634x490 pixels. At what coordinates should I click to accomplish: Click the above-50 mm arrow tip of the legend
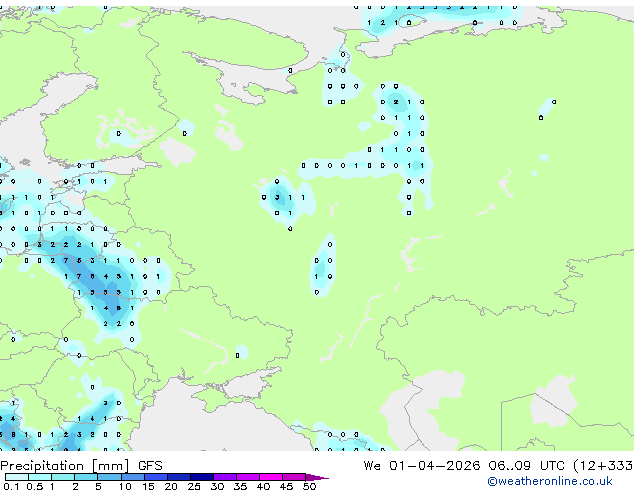tap(317, 477)
